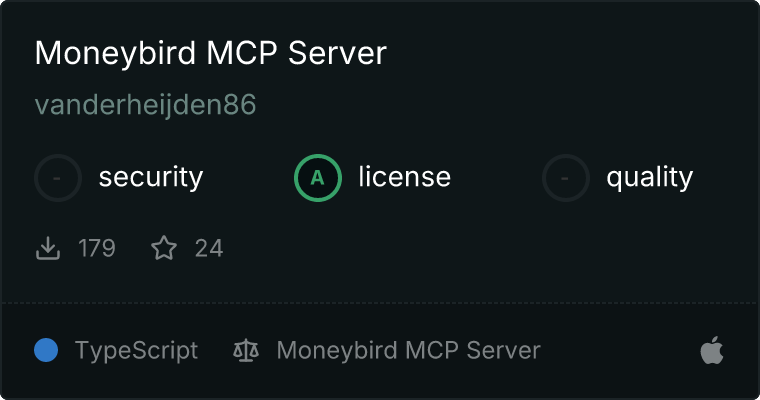Visit the vanderheijden86 author profile
The height and width of the screenshot is (400, 760).
145,105
